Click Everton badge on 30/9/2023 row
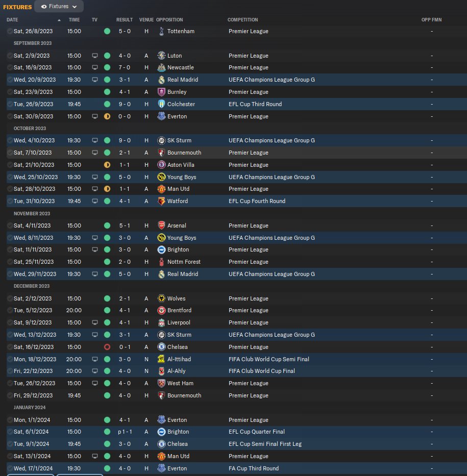Screen dimensions: 467x476 [162, 116]
